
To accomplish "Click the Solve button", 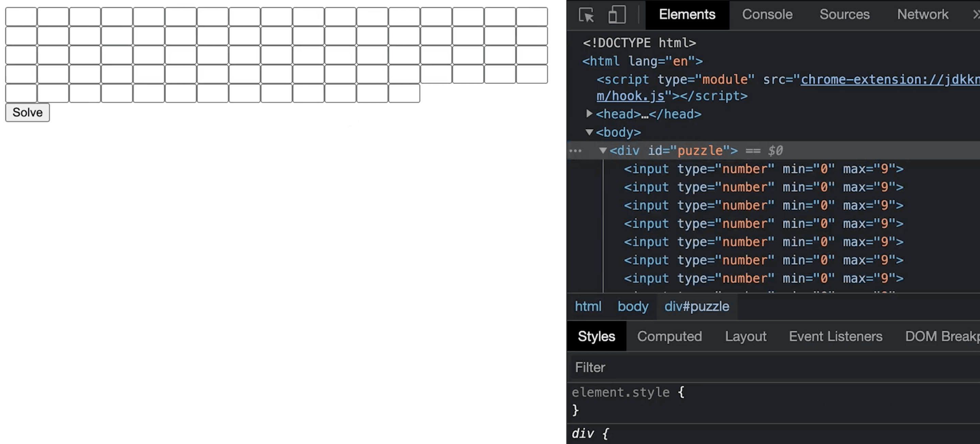I will pos(27,112).
